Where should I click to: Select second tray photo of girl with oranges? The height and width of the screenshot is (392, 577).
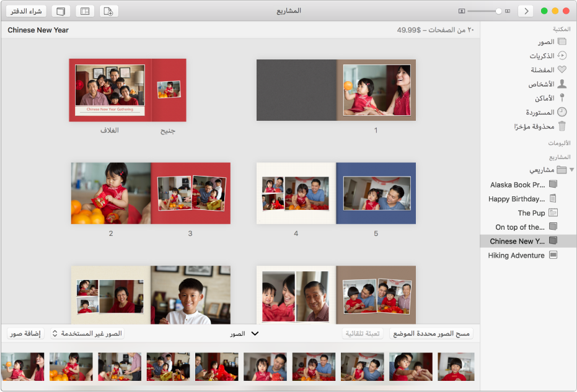tap(71, 367)
